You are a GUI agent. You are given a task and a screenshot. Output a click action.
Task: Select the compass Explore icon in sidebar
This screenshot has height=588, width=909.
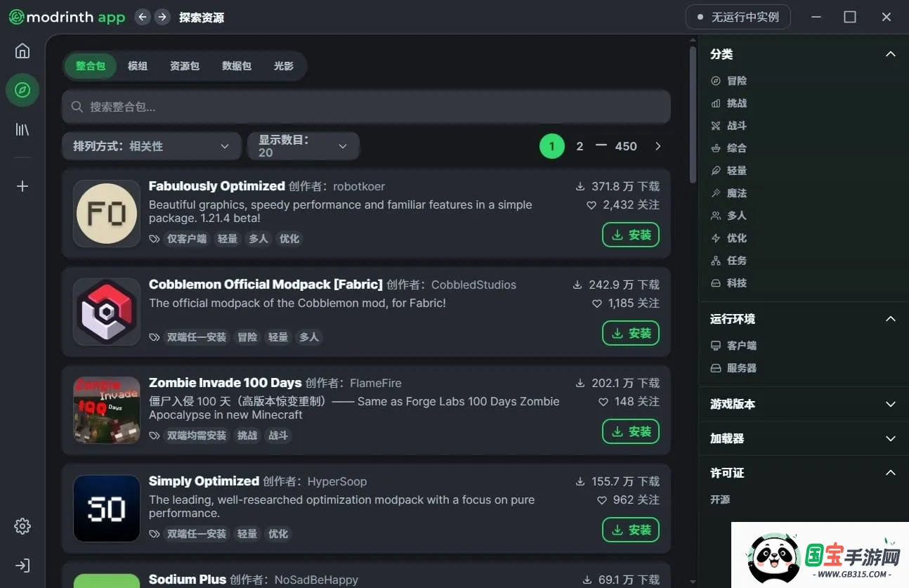(22, 90)
